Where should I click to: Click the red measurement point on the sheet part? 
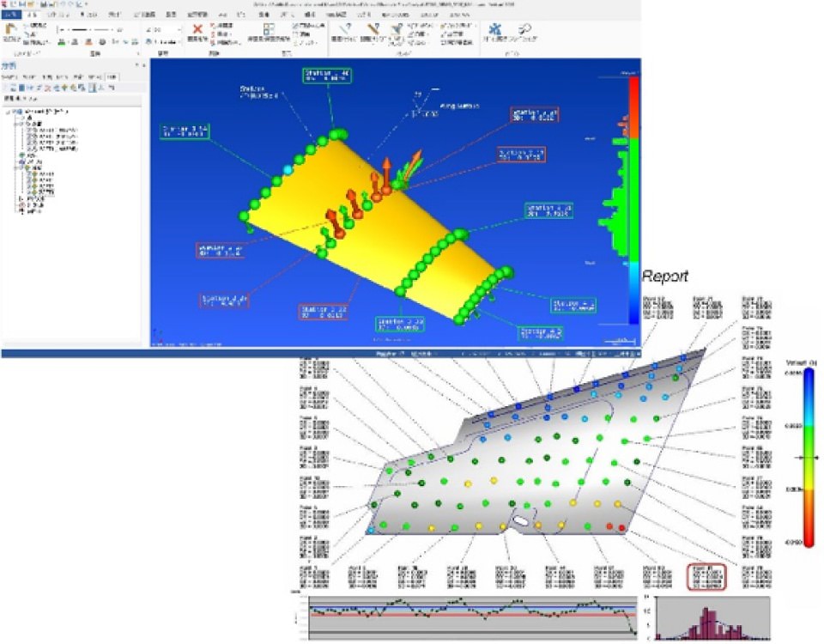tap(621, 526)
